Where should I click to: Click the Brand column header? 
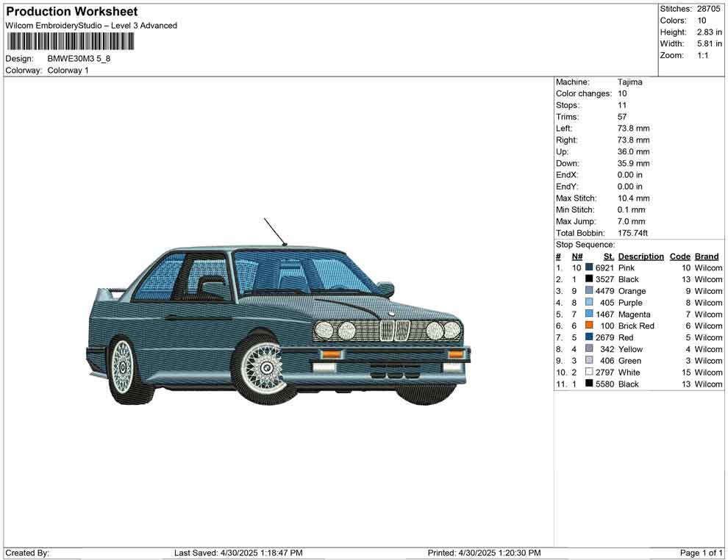707,256
